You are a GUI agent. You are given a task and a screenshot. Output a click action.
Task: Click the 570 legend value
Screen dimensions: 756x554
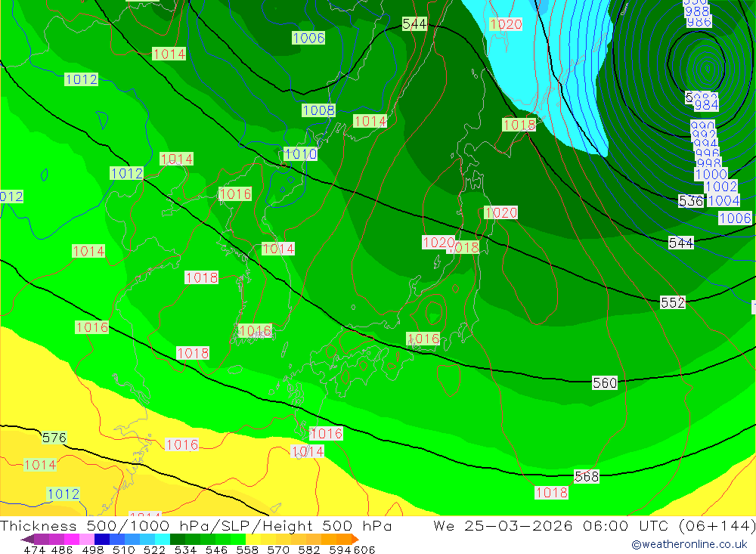(278, 549)
